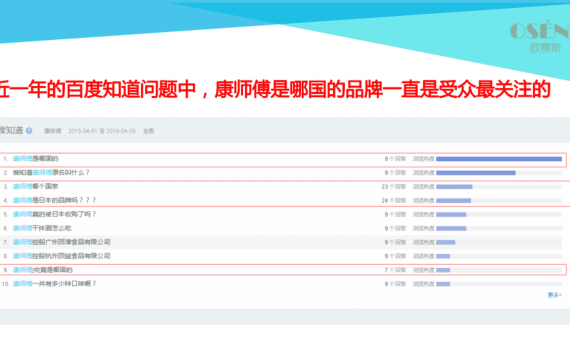This screenshot has height=360, width=570.
Task: Open question 10 康师傅一共有多少种口味
Action: (55, 283)
